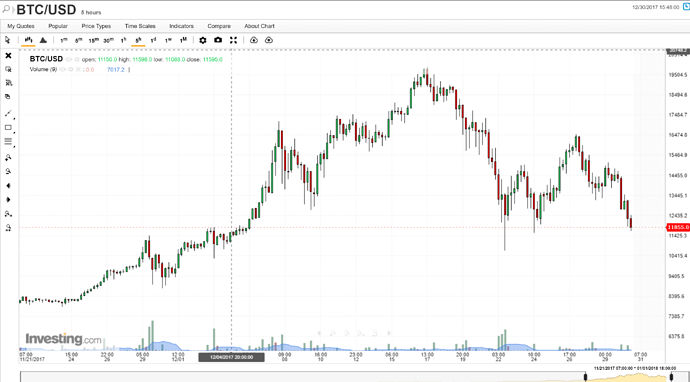Click the right handle of range slider

672,377
